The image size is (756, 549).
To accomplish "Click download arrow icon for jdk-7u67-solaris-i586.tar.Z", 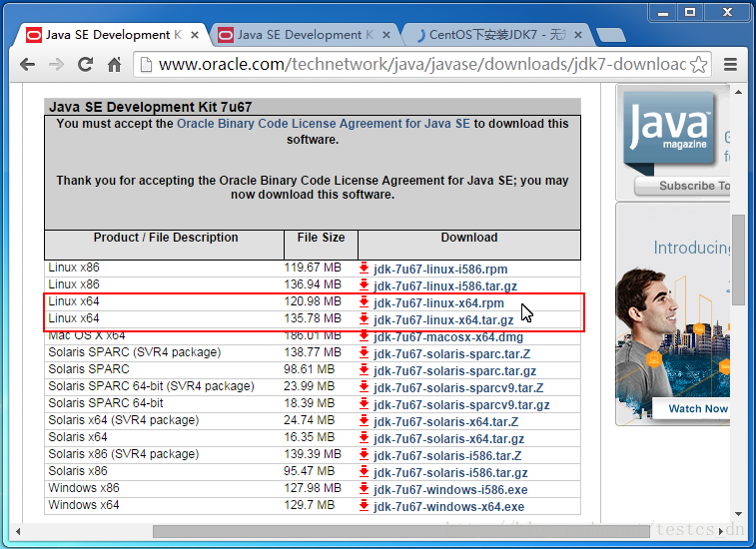I will (364, 454).
